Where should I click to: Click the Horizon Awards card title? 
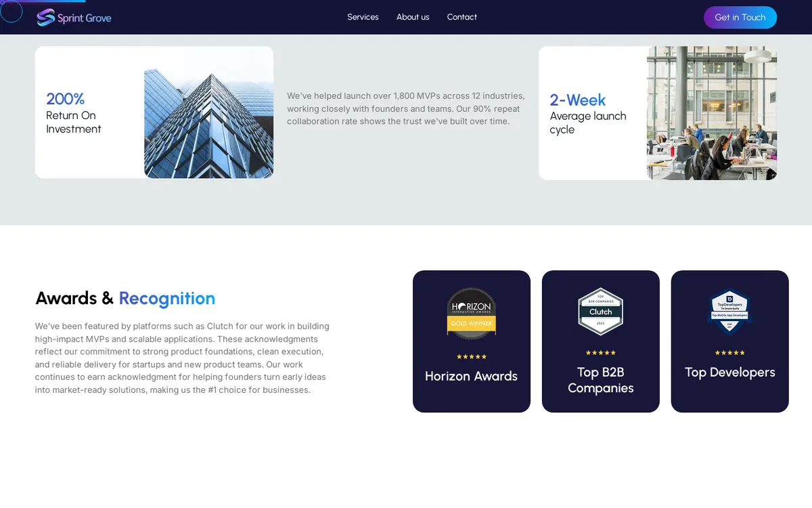(x=472, y=376)
